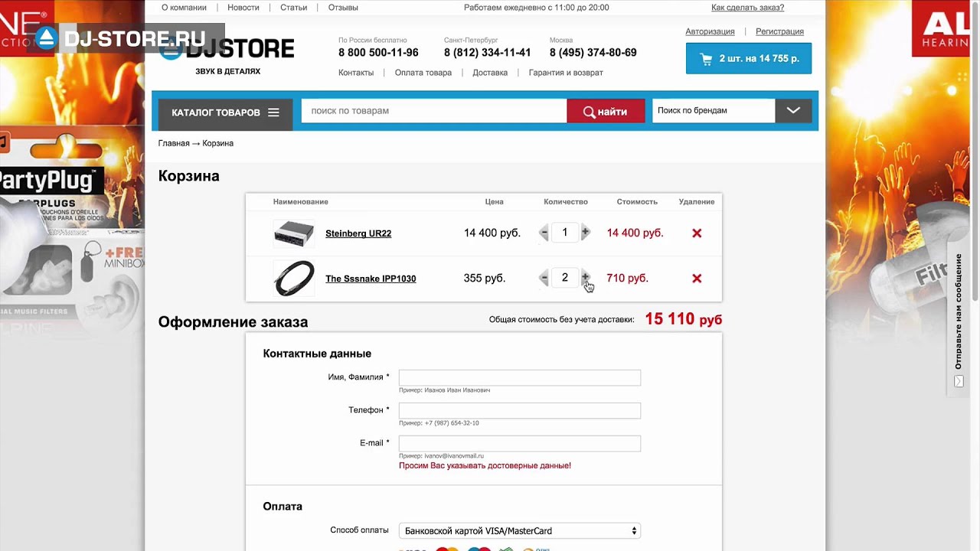The height and width of the screenshot is (551, 980).
Task: Open the Оплата товара link
Action: (423, 73)
